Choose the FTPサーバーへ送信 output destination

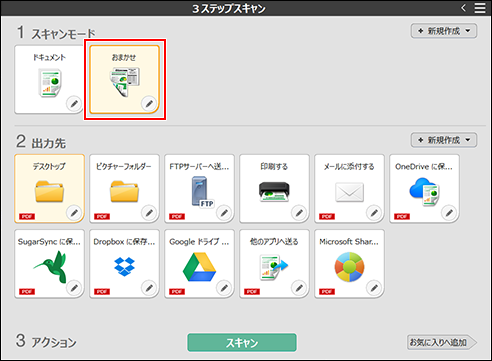click(199, 188)
